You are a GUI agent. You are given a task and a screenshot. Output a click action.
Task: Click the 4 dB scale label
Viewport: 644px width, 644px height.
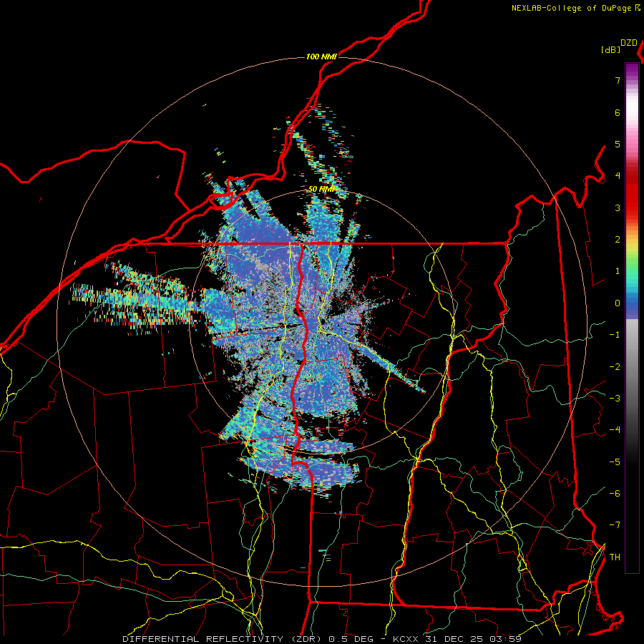point(618,176)
